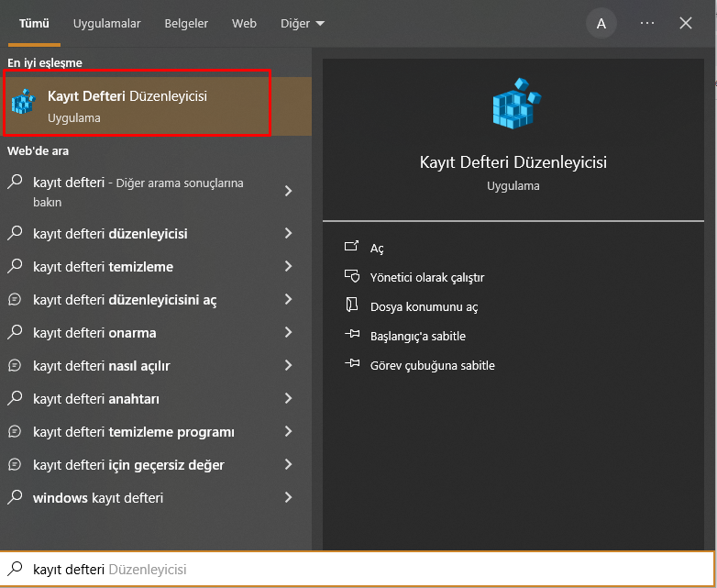The image size is (717, 588).
Task: Switch to the Belgeler tab
Action: point(185,23)
